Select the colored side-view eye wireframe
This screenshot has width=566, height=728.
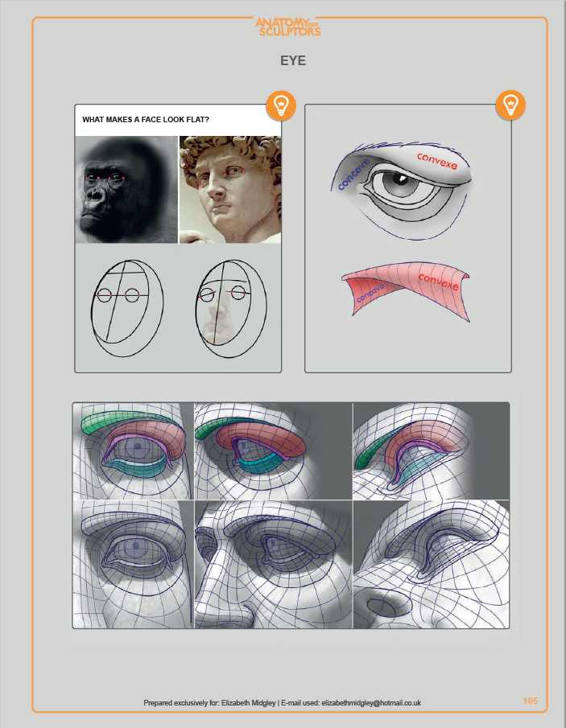tap(432, 450)
